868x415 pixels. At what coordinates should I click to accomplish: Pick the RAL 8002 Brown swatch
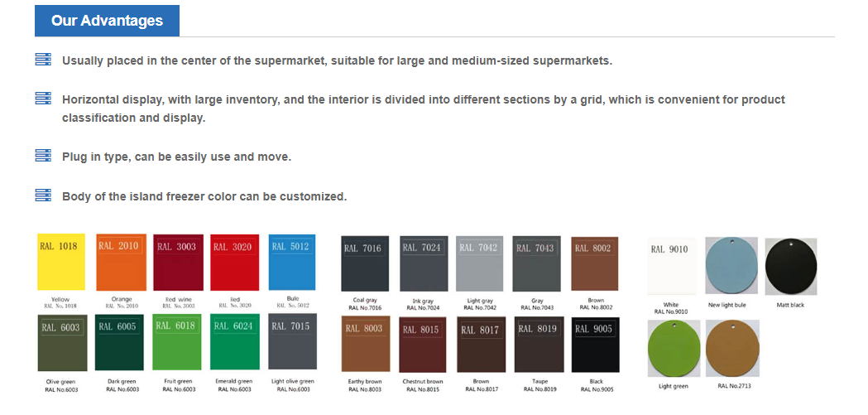pyautogui.click(x=596, y=263)
